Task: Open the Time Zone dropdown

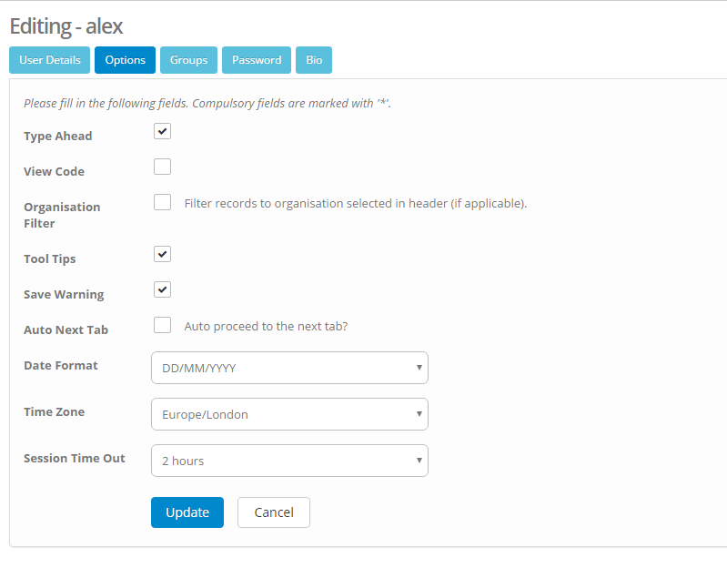Action: click(289, 414)
